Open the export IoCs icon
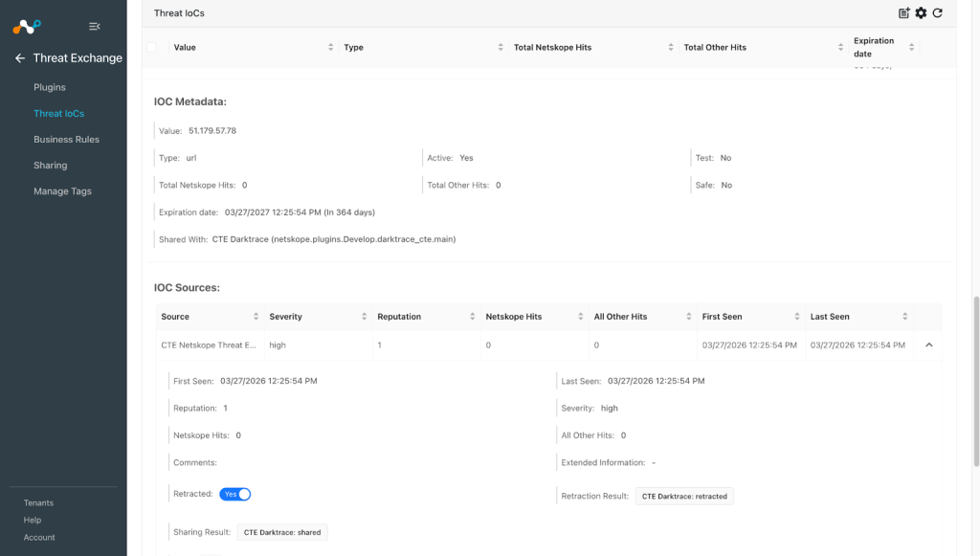Screen dimensions: 980x556 tap(903, 13)
